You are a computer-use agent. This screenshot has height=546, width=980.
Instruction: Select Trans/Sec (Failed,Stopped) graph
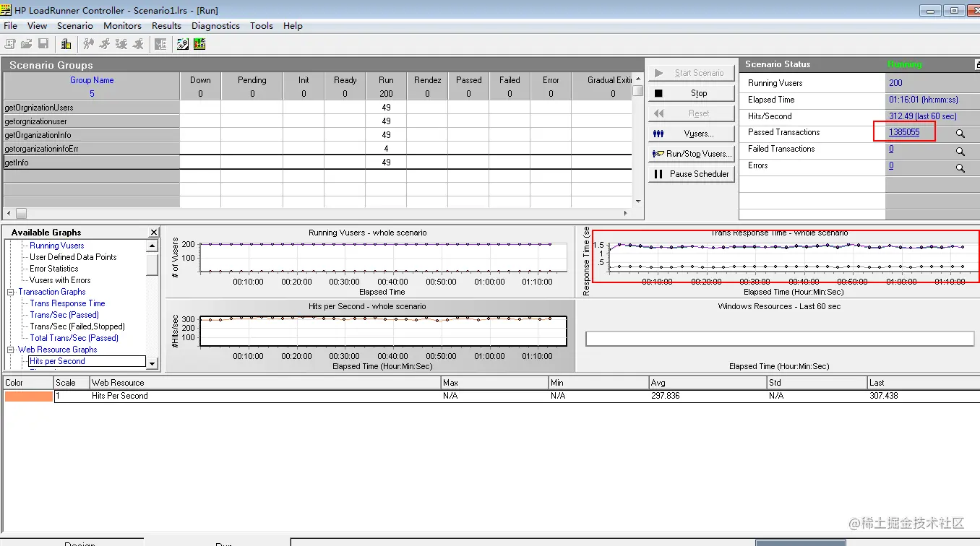pos(77,326)
